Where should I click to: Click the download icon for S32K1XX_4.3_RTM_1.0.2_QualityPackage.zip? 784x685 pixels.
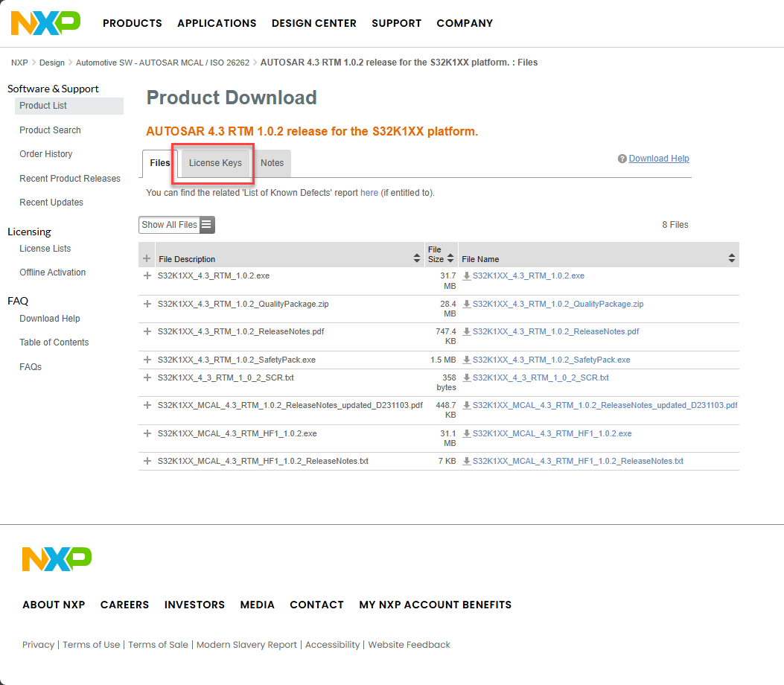(x=466, y=304)
